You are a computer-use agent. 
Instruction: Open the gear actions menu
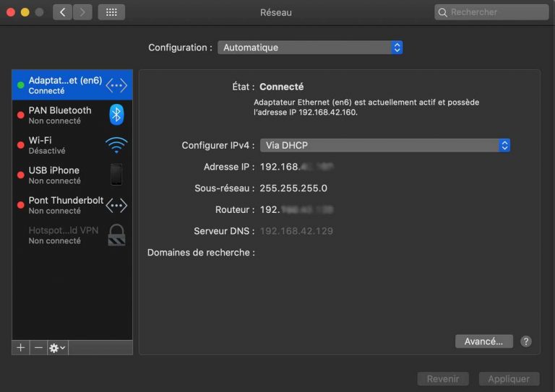coord(58,348)
